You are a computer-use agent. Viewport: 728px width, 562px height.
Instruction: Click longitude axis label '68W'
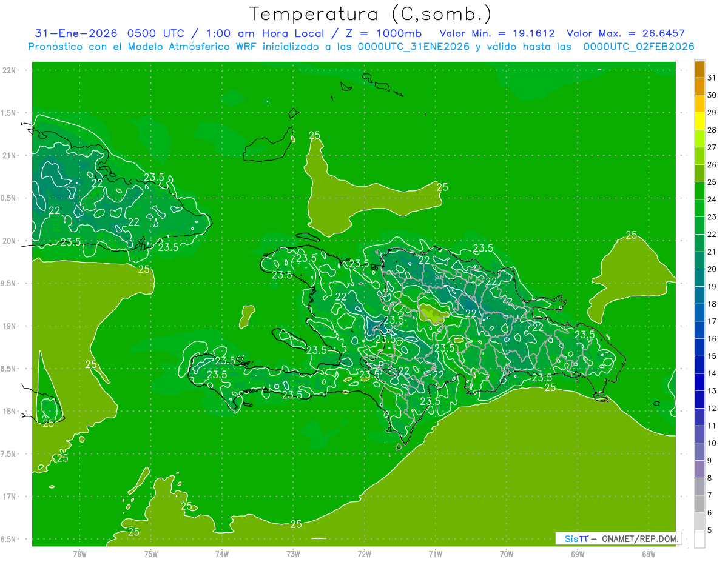tap(649, 554)
